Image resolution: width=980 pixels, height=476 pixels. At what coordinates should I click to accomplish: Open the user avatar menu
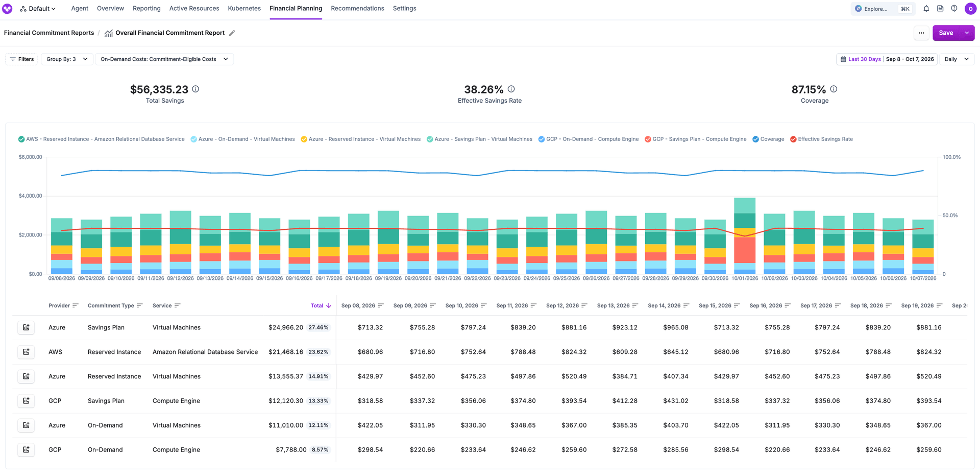(970, 9)
